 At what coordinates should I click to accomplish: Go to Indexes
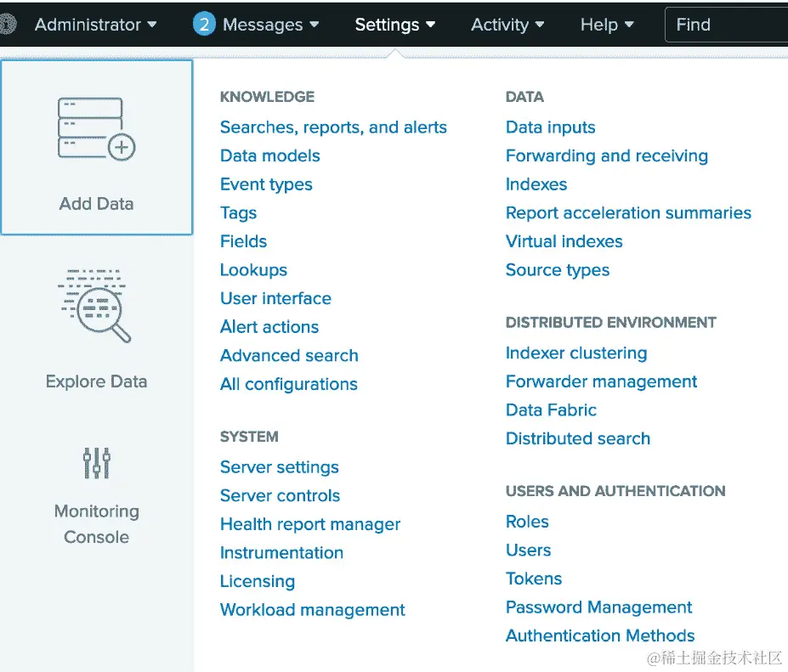536,184
